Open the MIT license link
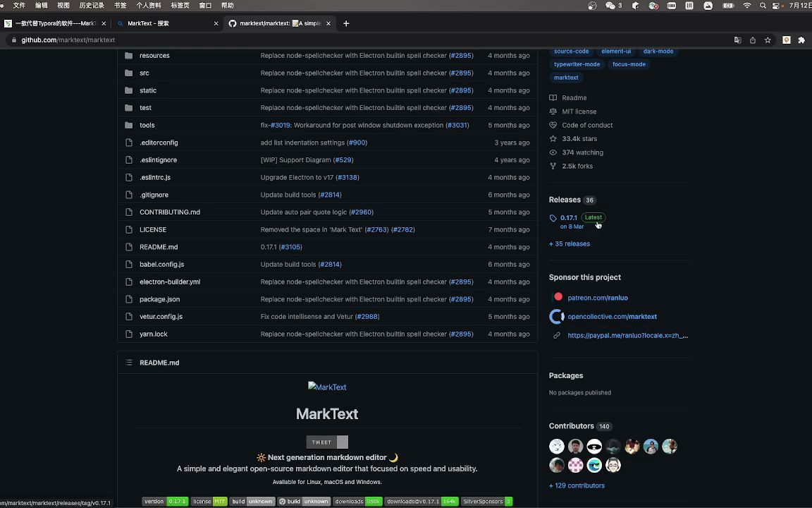 click(573, 111)
